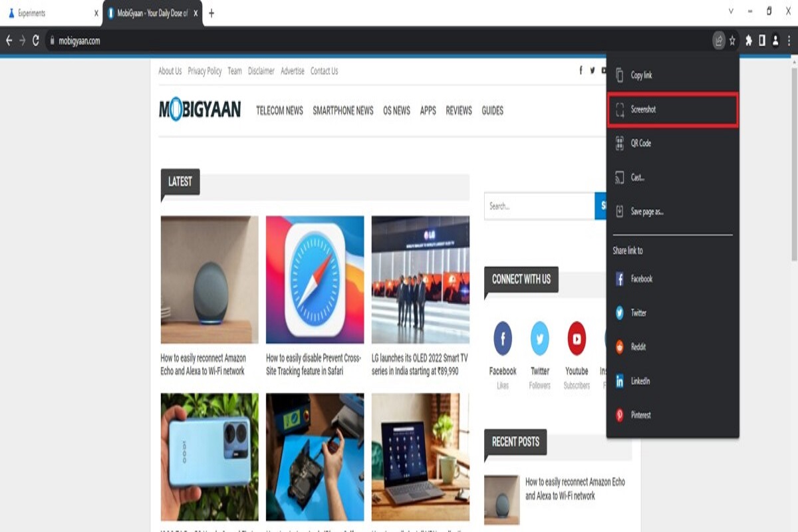Share link to LinkedIn from menu
798x532 pixels.
[x=672, y=381]
